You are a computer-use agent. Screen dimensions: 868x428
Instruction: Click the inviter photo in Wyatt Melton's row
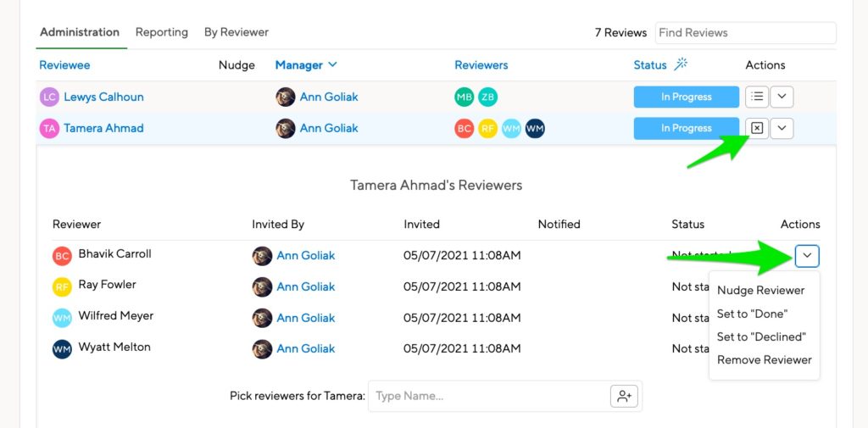(262, 349)
